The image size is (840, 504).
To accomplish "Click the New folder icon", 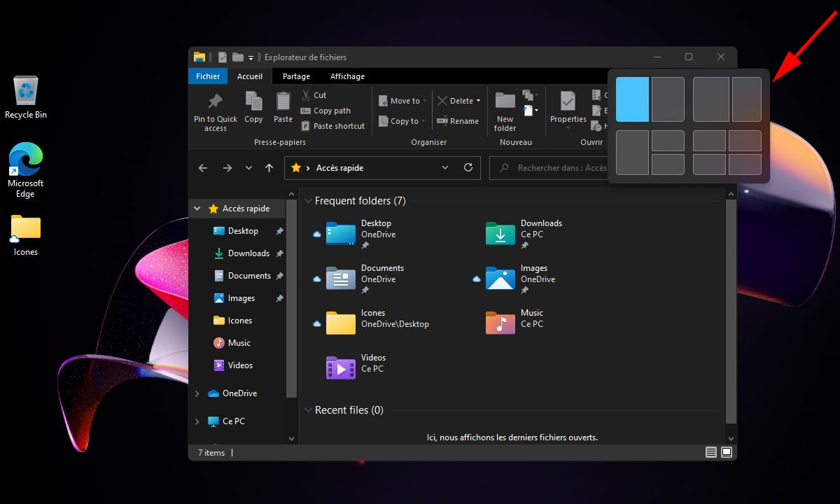I will click(505, 102).
